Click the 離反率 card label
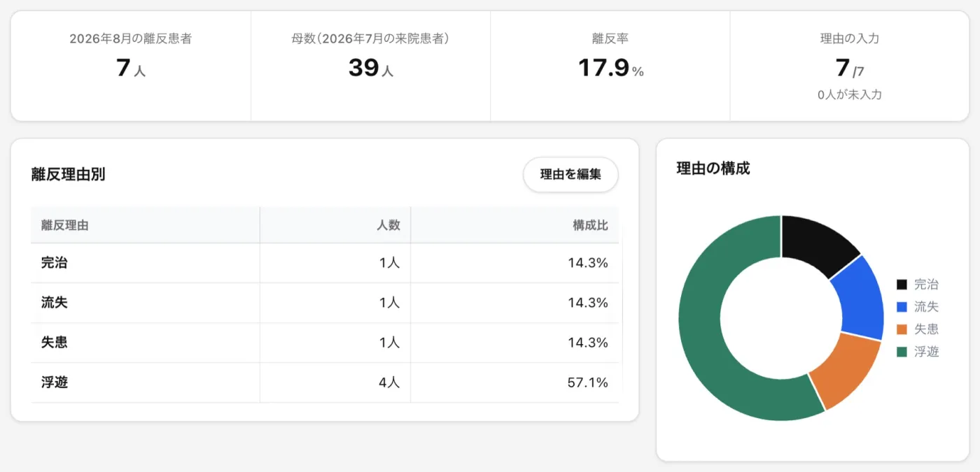This screenshot has width=980, height=472. click(x=610, y=39)
